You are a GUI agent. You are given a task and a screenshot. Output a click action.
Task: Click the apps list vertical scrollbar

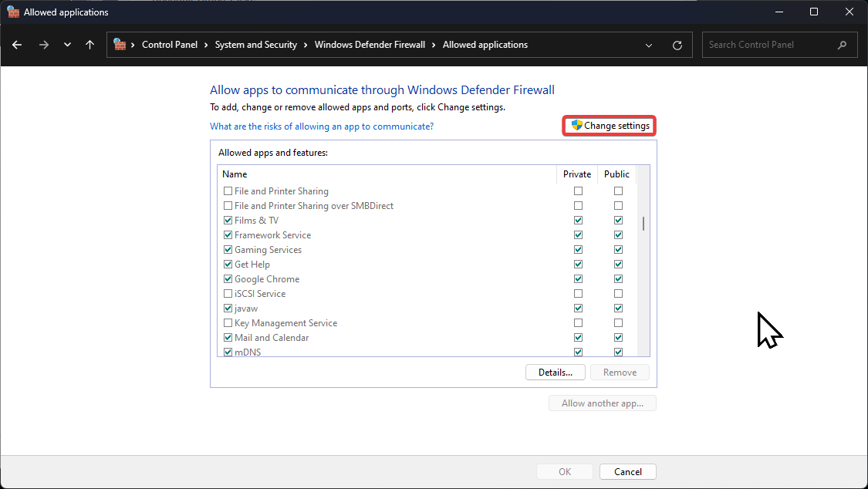[643, 224]
